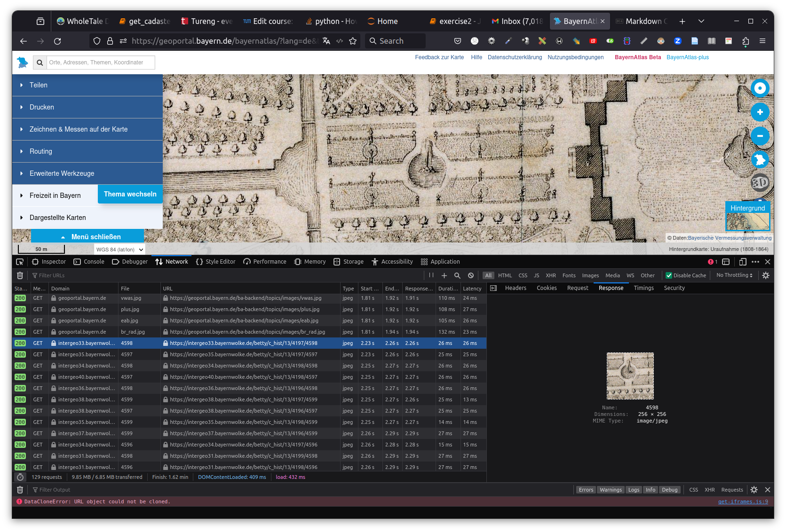Expand Erweiterte Werkzeuge section
This screenshot has width=786, height=532.
click(87, 173)
